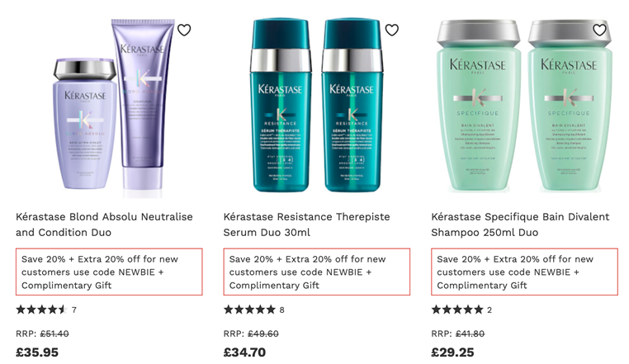Open Kérastase Blond Absolu Neutralise title link
Screen dimensions: 629x364
point(104,225)
